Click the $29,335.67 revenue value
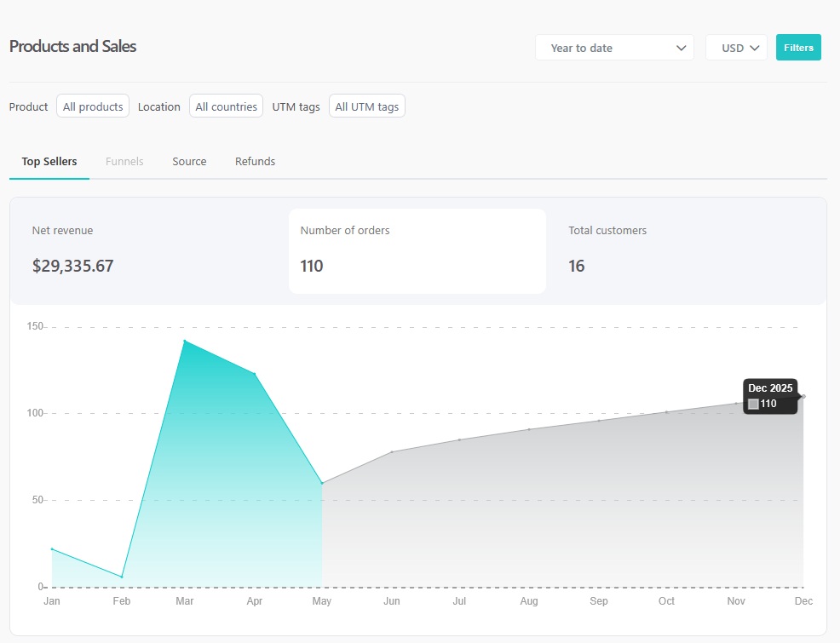The width and height of the screenshot is (840, 643). [73, 266]
